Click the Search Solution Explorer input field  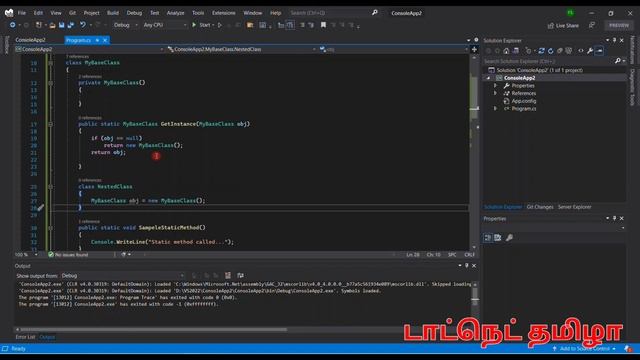tap(549, 61)
